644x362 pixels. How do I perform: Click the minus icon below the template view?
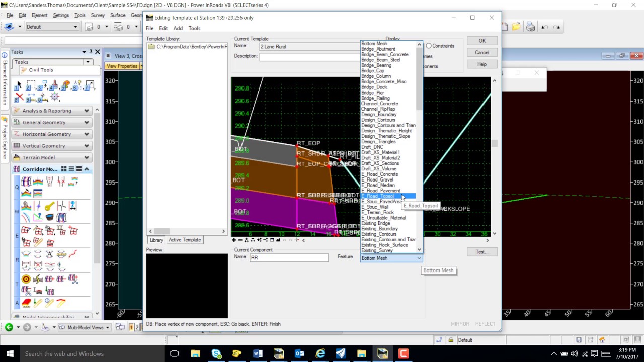click(240, 240)
